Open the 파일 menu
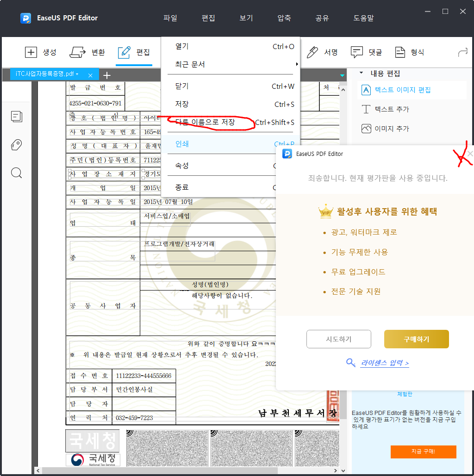474x476 pixels. click(x=170, y=18)
